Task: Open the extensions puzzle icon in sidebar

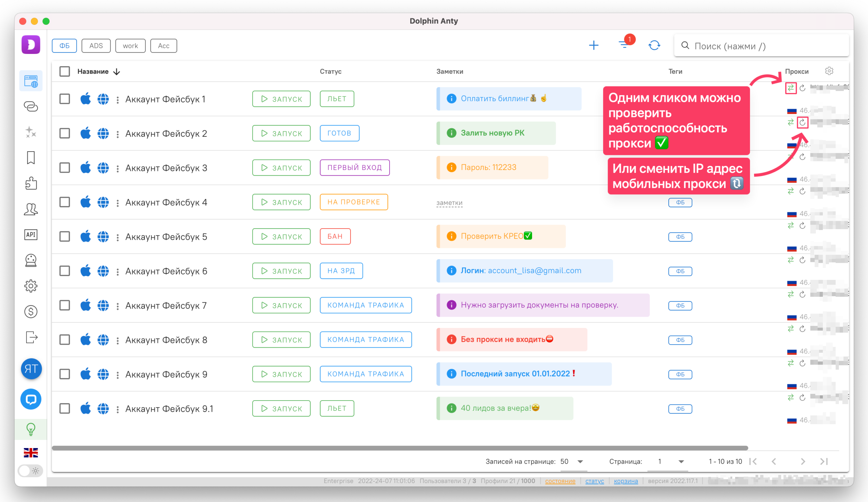Action: pyautogui.click(x=31, y=183)
